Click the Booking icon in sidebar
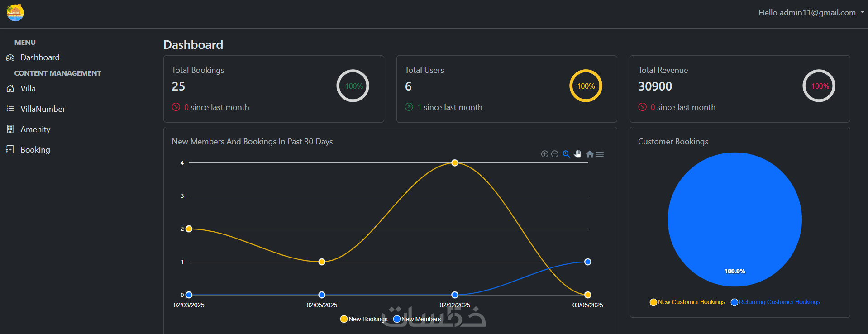This screenshot has width=868, height=334. tap(10, 150)
